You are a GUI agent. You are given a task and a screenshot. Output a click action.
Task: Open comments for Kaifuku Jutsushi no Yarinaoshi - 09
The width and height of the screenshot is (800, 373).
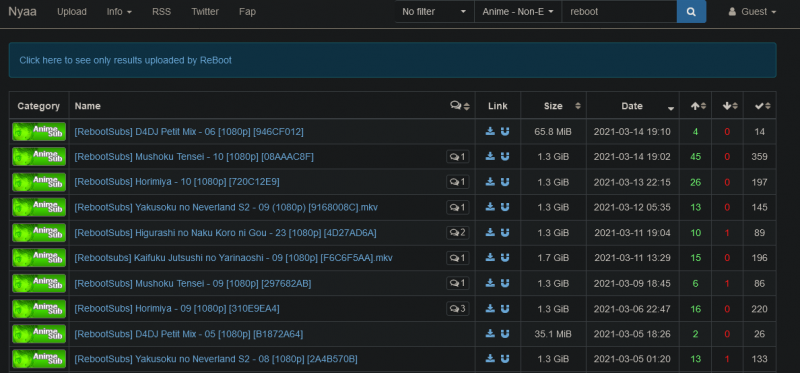coord(458,258)
